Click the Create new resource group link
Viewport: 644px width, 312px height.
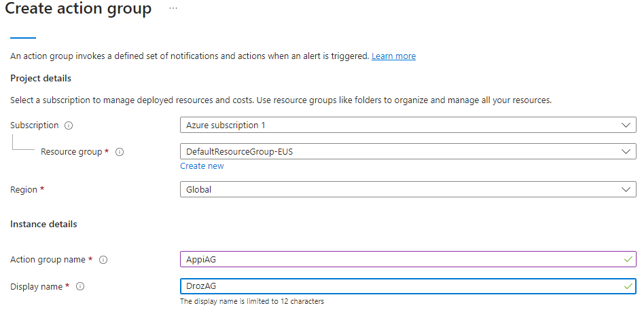pyautogui.click(x=202, y=166)
